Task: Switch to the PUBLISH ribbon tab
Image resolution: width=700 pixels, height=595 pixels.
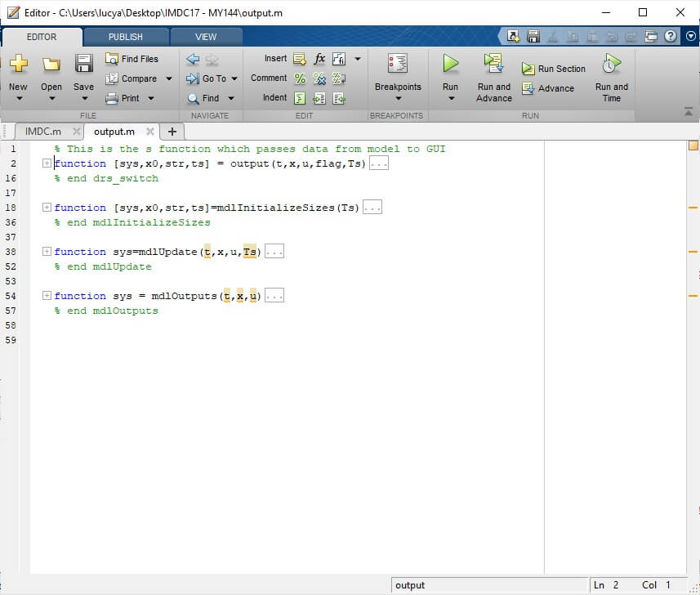Action: pyautogui.click(x=126, y=37)
